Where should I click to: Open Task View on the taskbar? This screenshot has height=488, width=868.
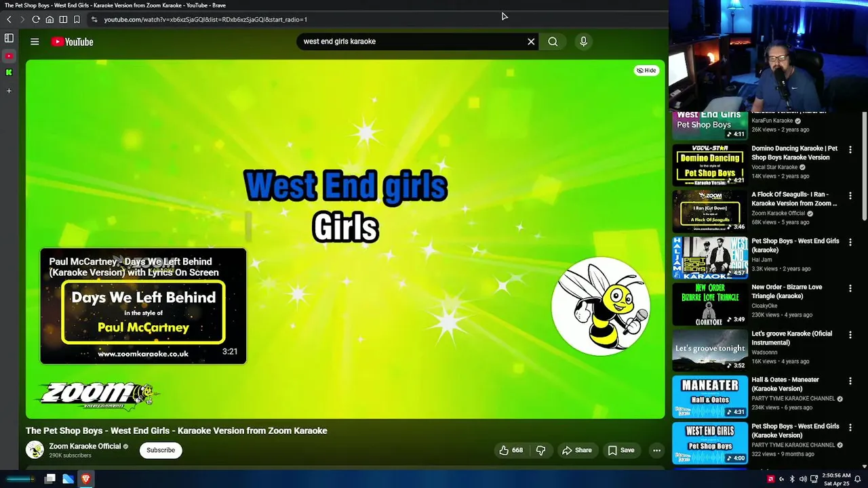[x=50, y=479]
